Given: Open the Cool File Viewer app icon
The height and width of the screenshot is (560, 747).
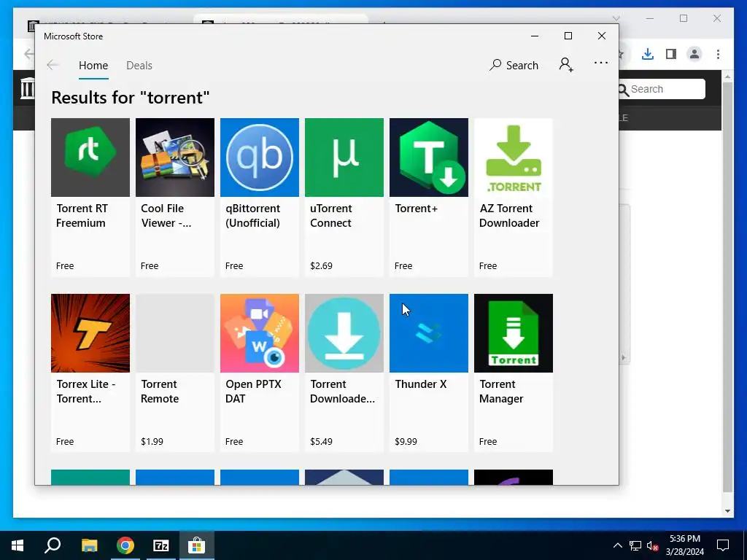Looking at the screenshot, I should pyautogui.click(x=175, y=157).
